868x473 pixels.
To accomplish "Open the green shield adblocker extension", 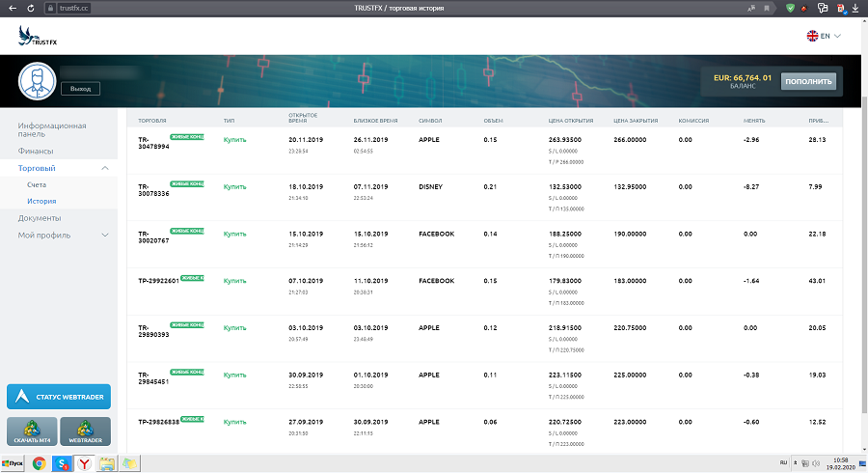I will (790, 9).
